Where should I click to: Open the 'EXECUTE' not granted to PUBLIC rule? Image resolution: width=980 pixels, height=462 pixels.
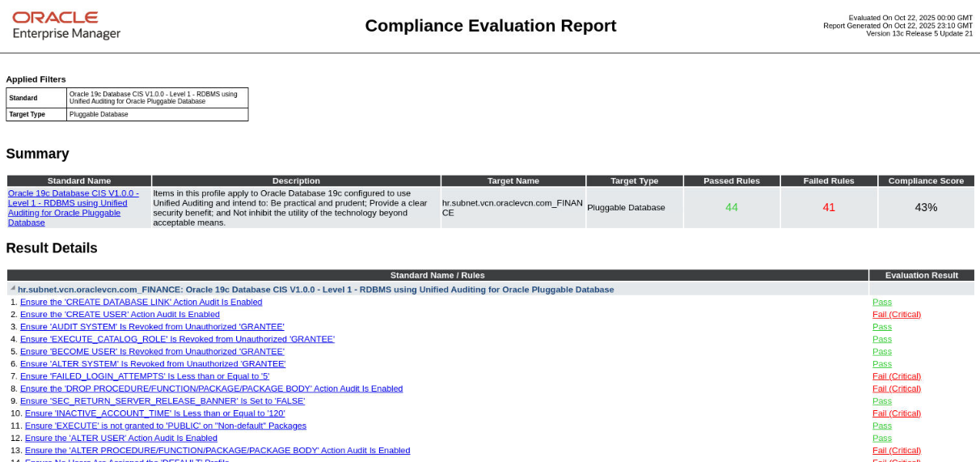pos(165,426)
